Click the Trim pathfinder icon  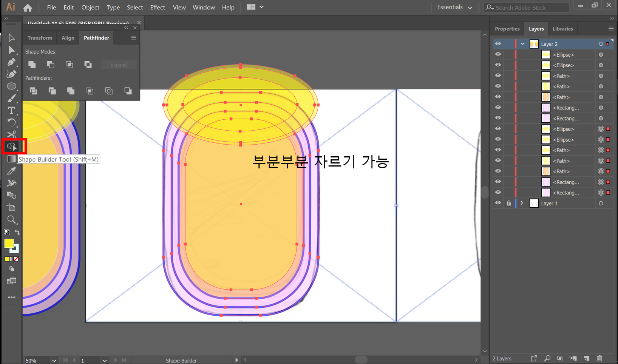tap(52, 91)
